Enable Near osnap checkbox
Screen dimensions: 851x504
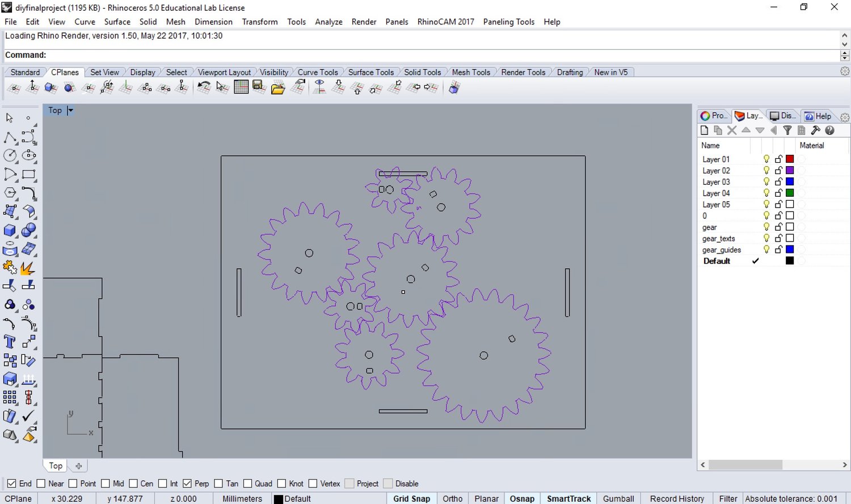[x=41, y=484]
